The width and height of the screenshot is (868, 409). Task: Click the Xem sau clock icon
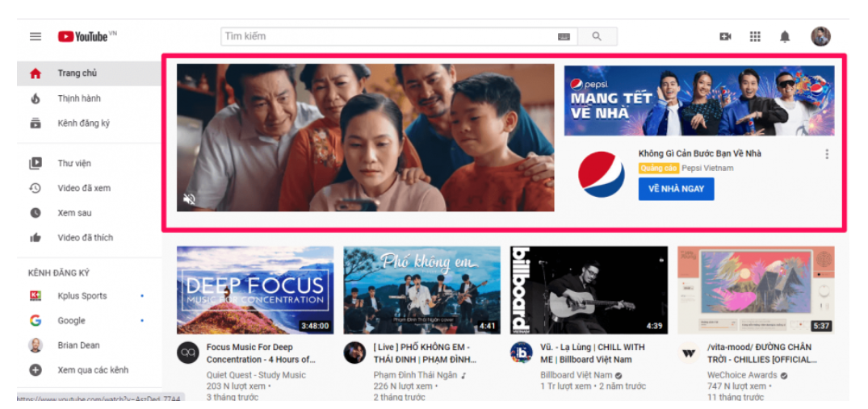pos(36,213)
